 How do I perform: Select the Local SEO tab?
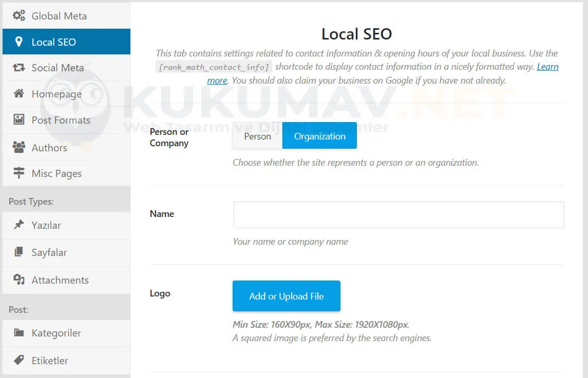[x=66, y=42]
